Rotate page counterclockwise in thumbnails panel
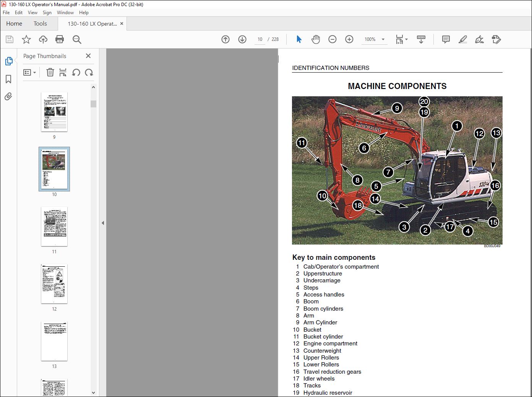The image size is (532, 397). point(76,72)
